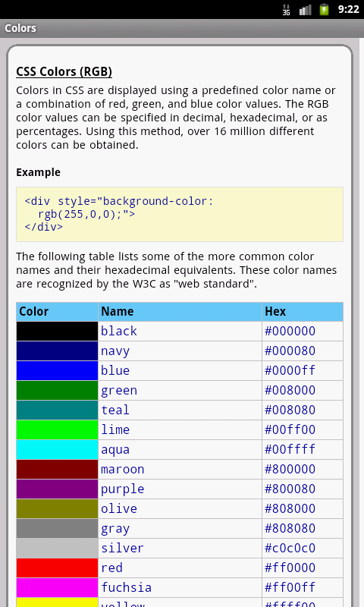
Task: Tap the battery charging icon
Action: [324, 9]
